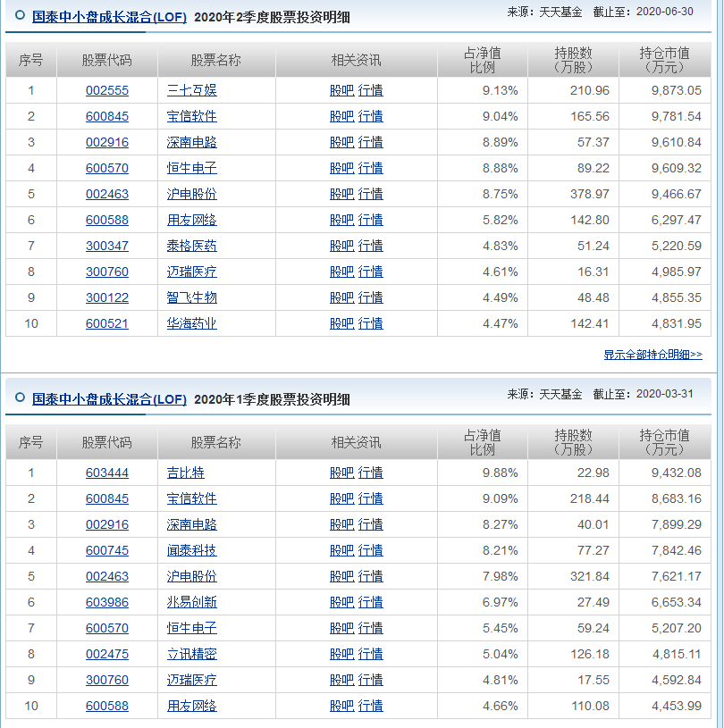This screenshot has width=724, height=728.
Task: Open 股吧 link for 华海药业 row
Action: (342, 323)
